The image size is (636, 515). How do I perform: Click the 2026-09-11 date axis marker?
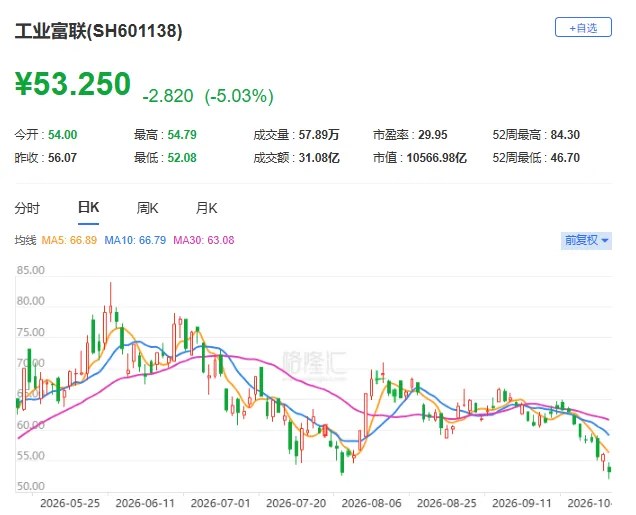pyautogui.click(x=522, y=503)
